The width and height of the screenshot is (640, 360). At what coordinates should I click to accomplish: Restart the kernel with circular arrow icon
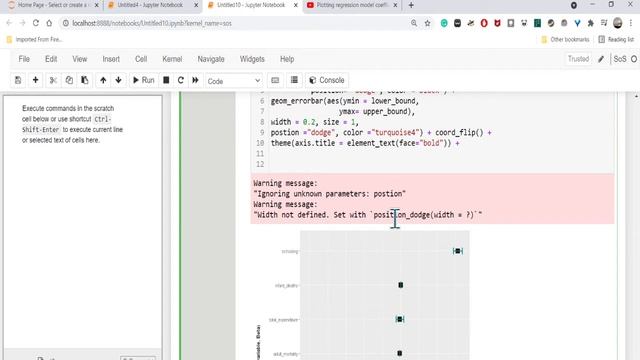[181, 80]
